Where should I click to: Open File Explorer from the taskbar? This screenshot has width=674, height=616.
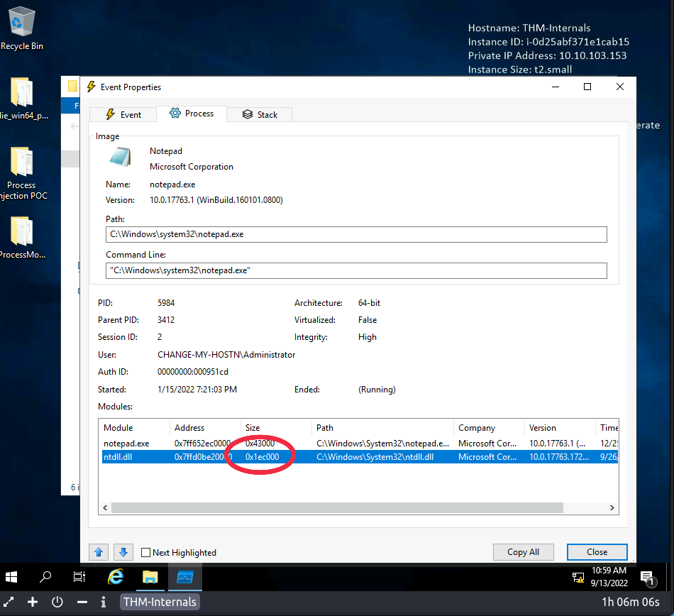[x=150, y=576]
